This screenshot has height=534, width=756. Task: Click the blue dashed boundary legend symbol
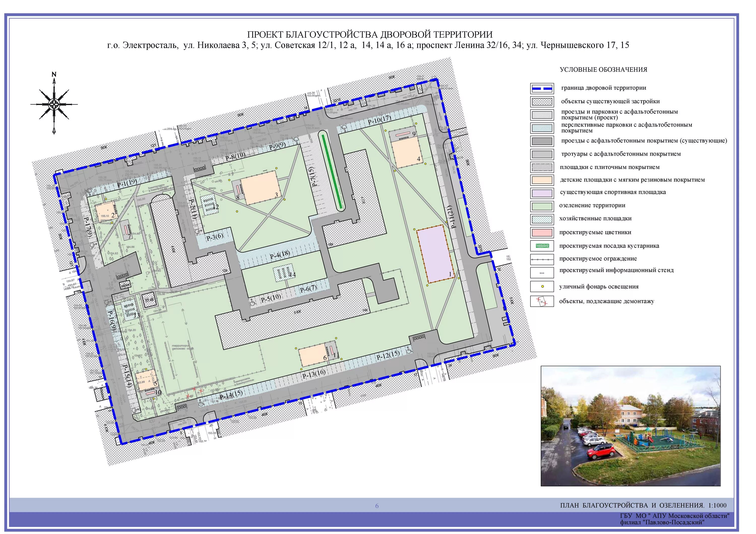tap(542, 88)
